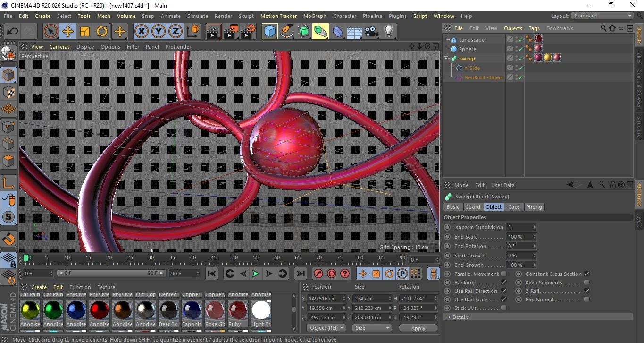Viewport: 644px width, 343px height.
Task: Add a Camera object from toolbar
Action: click(x=372, y=32)
